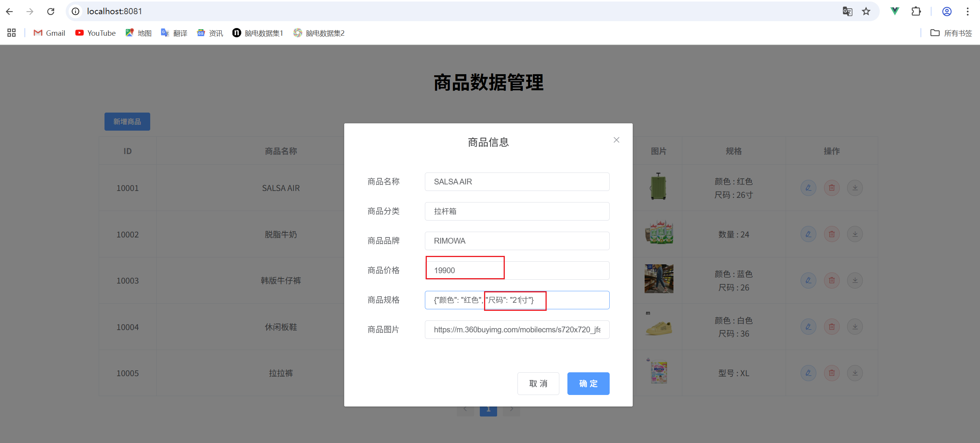Open the Google Translate page icon
The height and width of the screenshot is (443, 980).
tap(847, 12)
